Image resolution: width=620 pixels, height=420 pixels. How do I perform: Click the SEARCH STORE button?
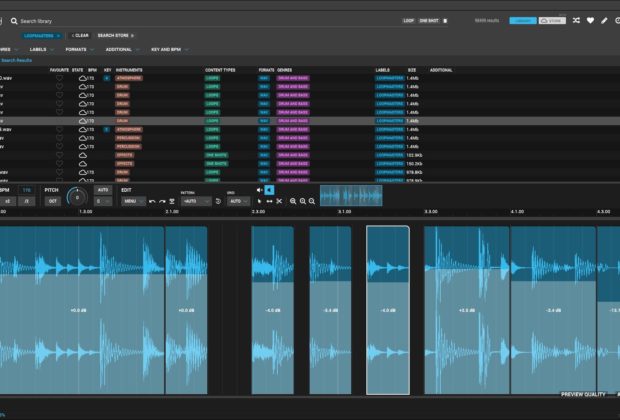click(x=115, y=36)
